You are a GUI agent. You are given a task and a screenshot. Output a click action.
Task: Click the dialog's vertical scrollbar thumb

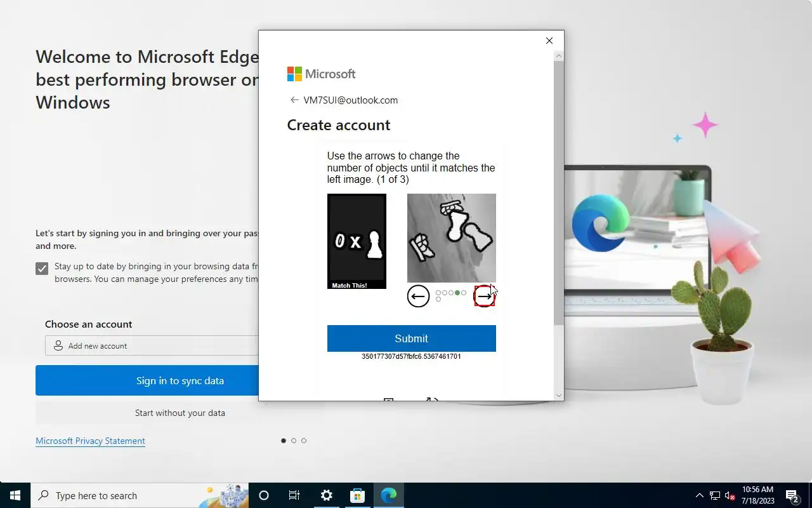click(x=558, y=194)
